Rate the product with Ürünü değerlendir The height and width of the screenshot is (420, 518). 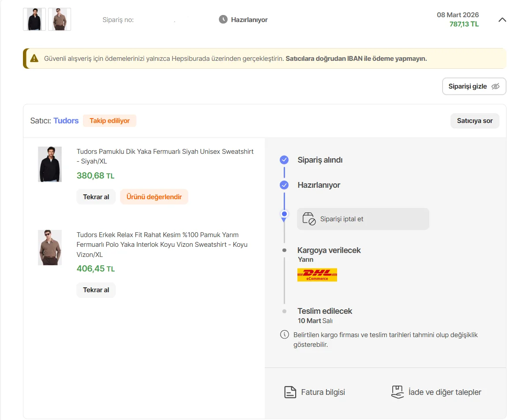tap(154, 197)
